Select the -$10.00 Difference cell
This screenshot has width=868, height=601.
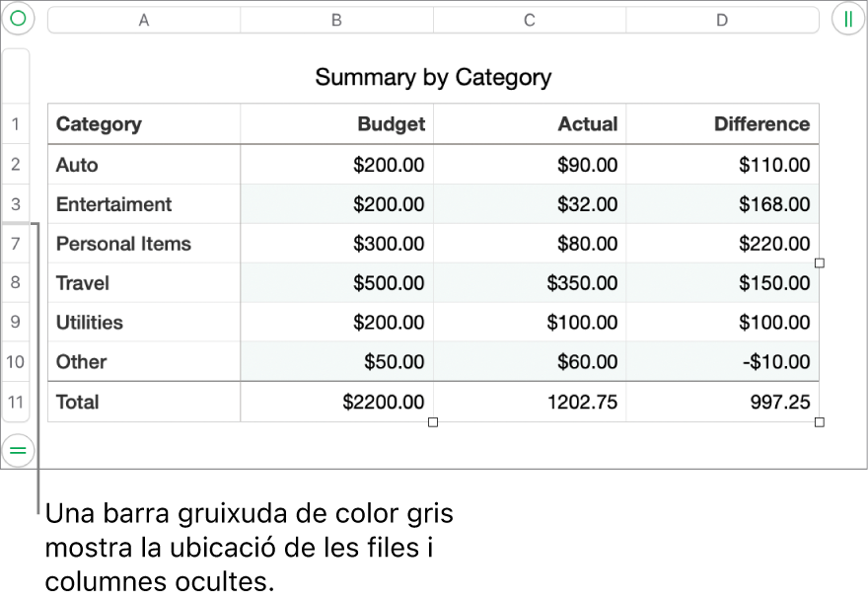tap(776, 362)
